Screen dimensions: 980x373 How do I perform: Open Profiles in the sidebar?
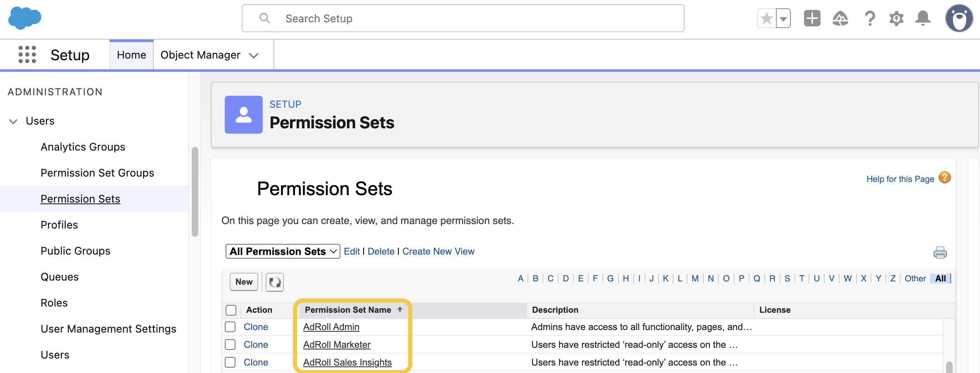pos(59,225)
